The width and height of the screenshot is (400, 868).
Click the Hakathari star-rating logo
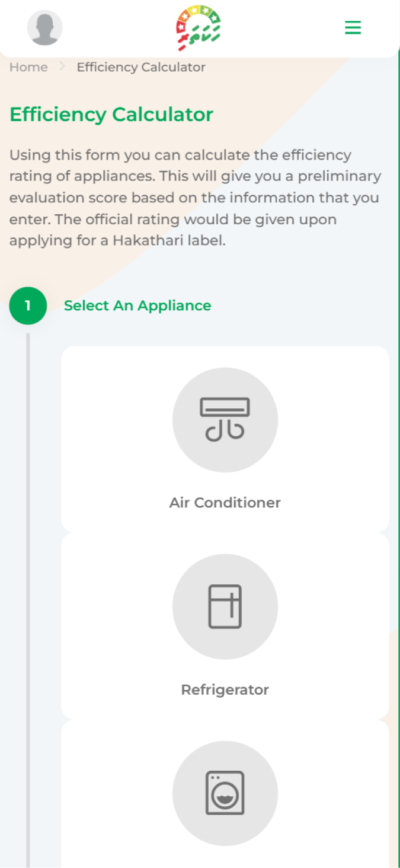[198, 28]
